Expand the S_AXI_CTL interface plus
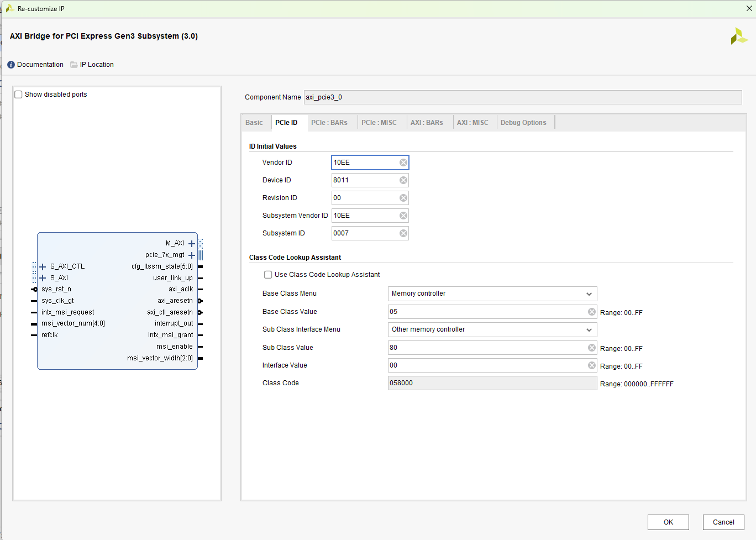The image size is (756, 540). click(x=43, y=266)
